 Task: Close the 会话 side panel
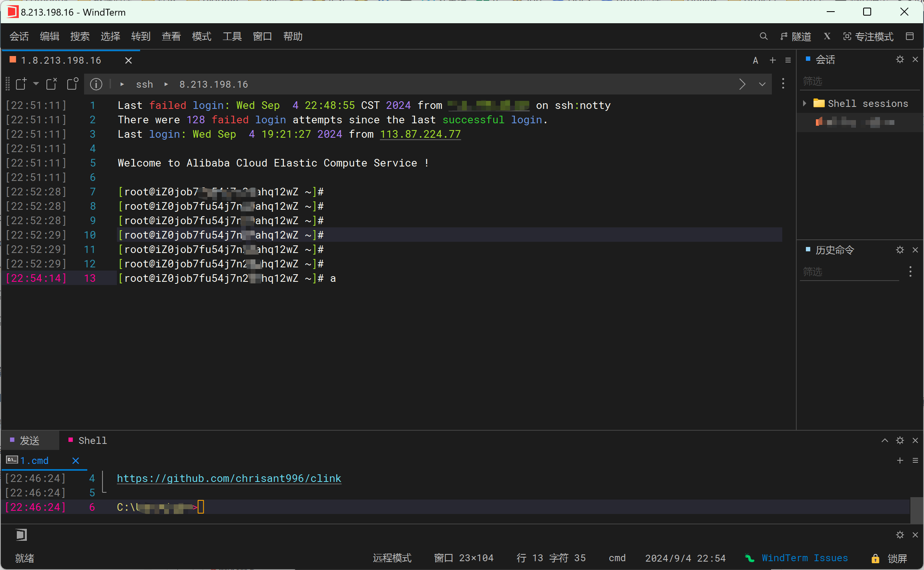coord(915,59)
